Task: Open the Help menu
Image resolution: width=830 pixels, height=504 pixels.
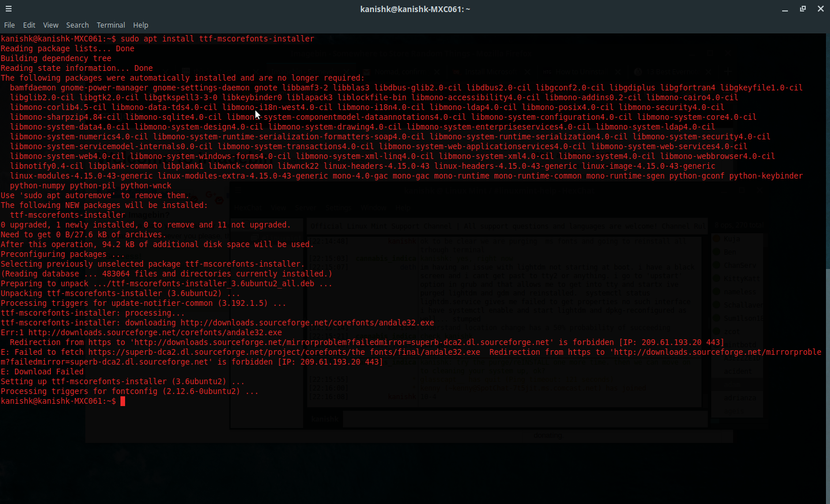Action: click(x=141, y=25)
